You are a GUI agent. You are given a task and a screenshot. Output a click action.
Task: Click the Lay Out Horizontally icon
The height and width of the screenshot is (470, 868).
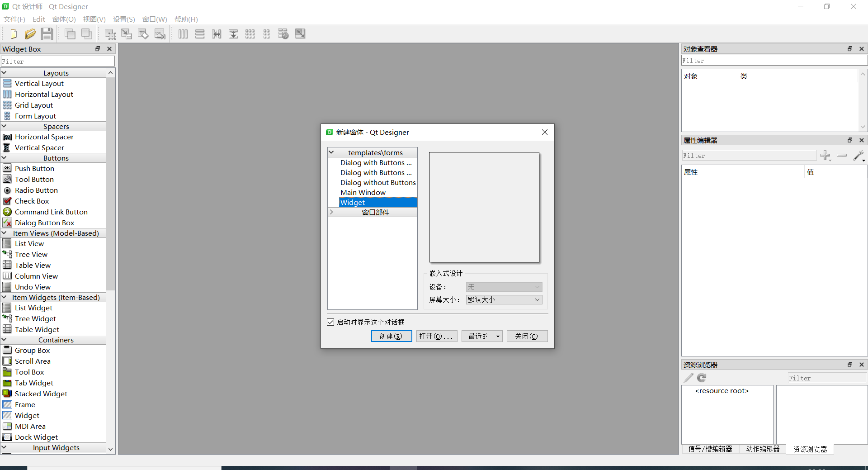tap(183, 34)
